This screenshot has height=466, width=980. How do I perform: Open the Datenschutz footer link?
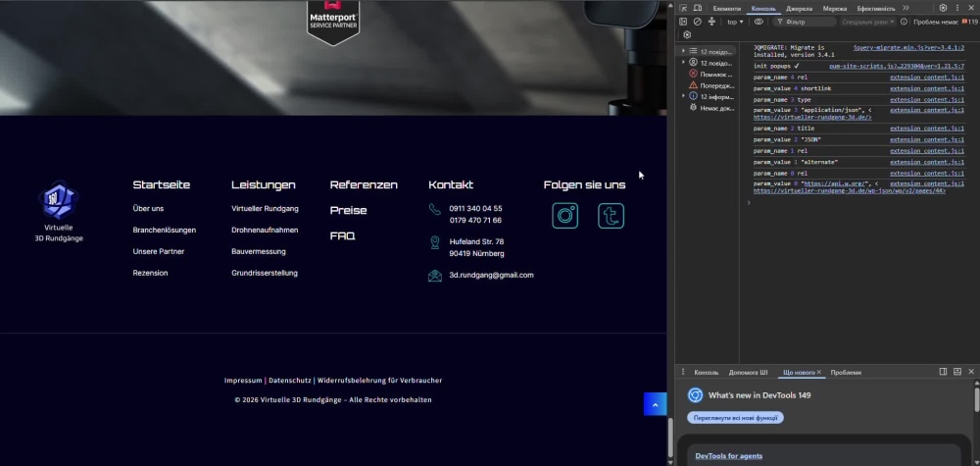point(290,381)
